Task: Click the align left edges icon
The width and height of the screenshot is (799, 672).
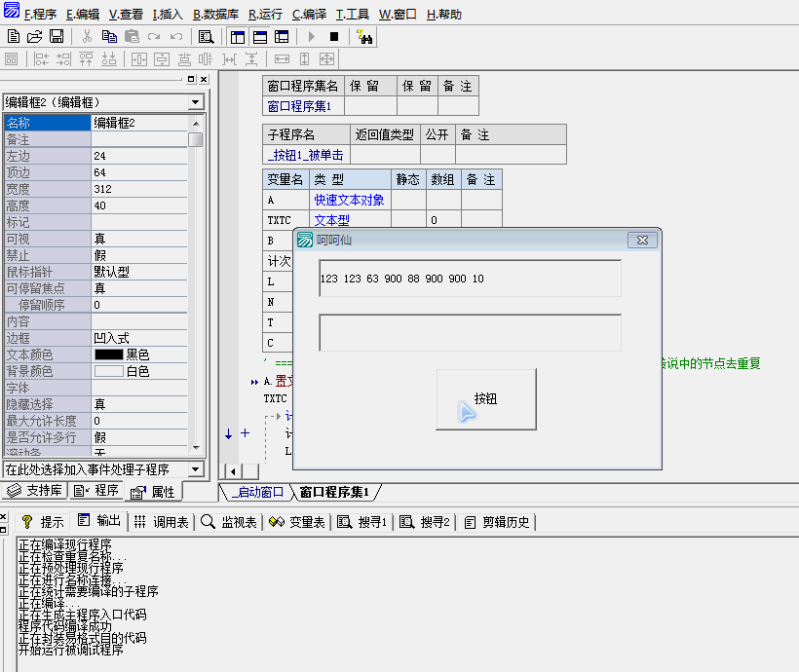Action: (x=41, y=59)
